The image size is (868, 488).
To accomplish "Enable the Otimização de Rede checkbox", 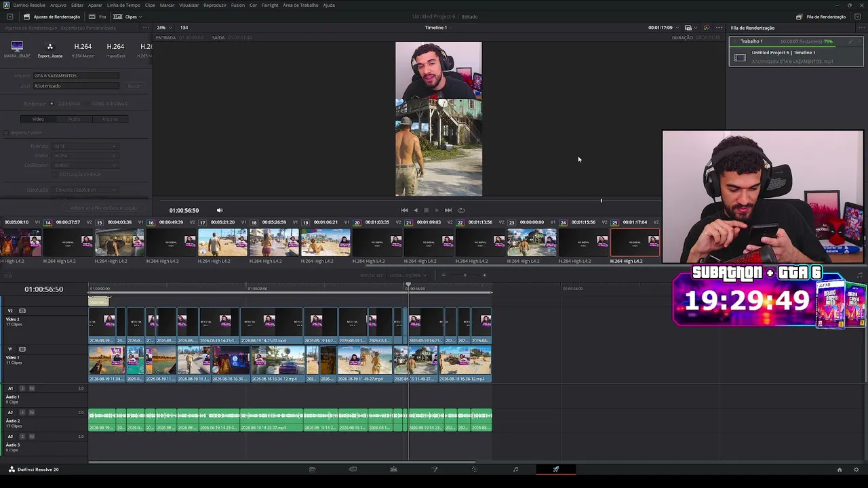I will (56, 175).
